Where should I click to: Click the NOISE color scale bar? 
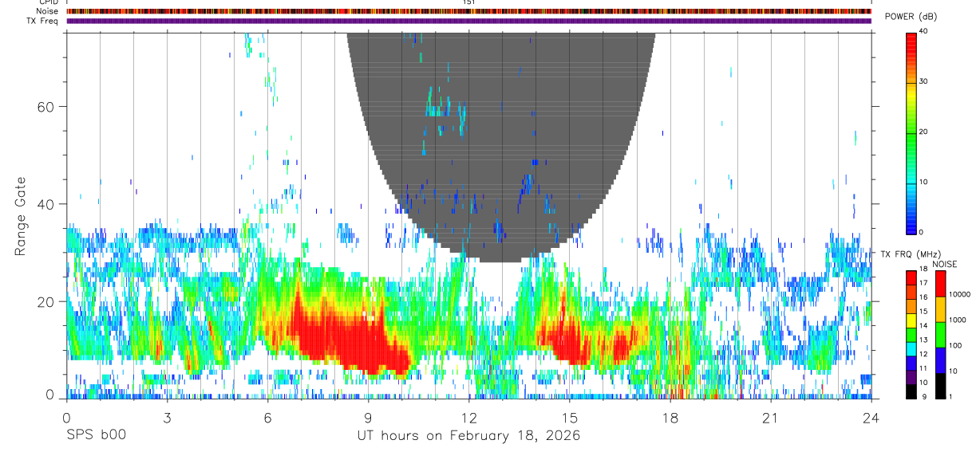pos(941,334)
